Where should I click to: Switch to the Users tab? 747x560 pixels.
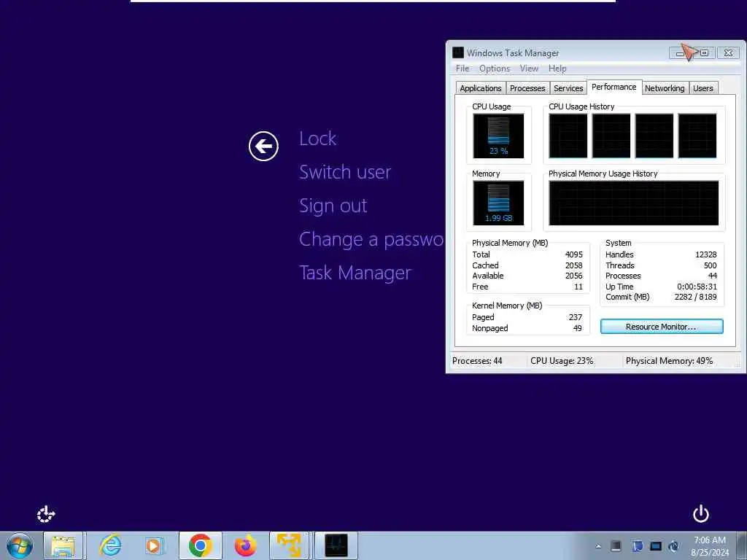pos(703,88)
